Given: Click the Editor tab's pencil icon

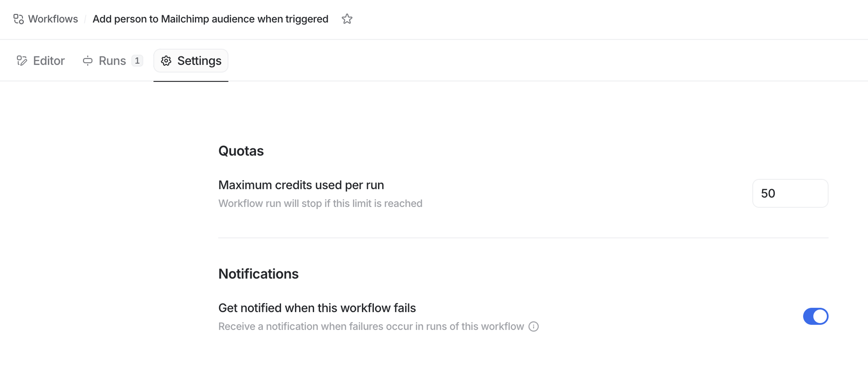Looking at the screenshot, I should (22, 61).
